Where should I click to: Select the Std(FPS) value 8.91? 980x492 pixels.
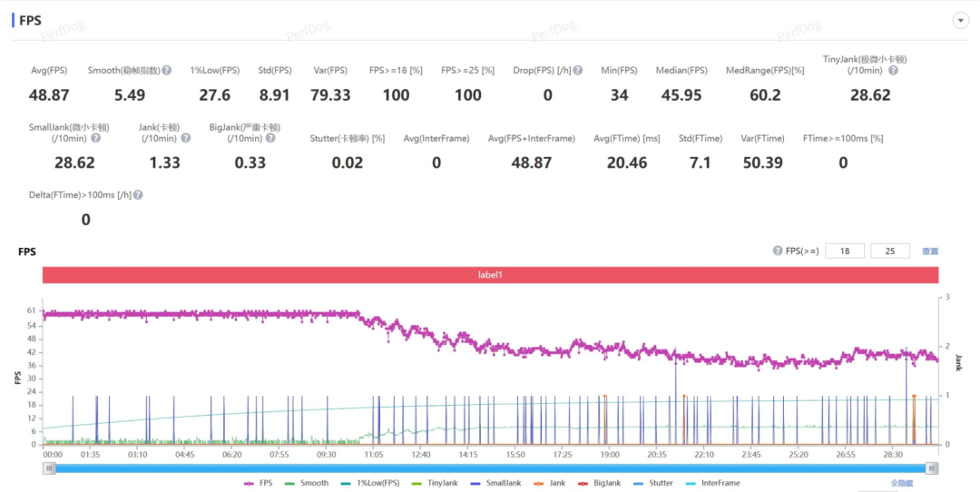[275, 95]
